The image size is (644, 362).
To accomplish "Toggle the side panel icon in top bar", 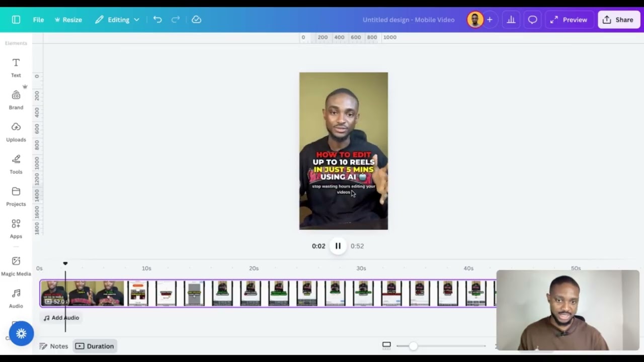I will (16, 20).
